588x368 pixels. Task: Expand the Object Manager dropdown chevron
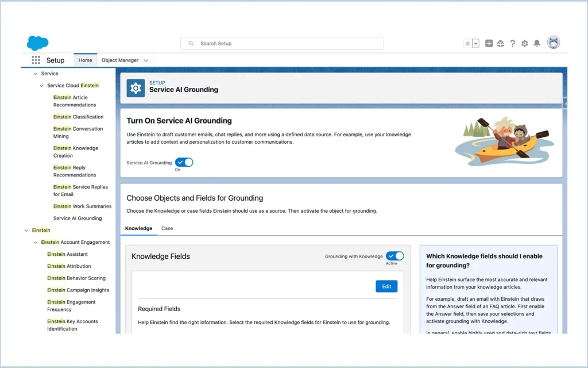pyautogui.click(x=146, y=60)
